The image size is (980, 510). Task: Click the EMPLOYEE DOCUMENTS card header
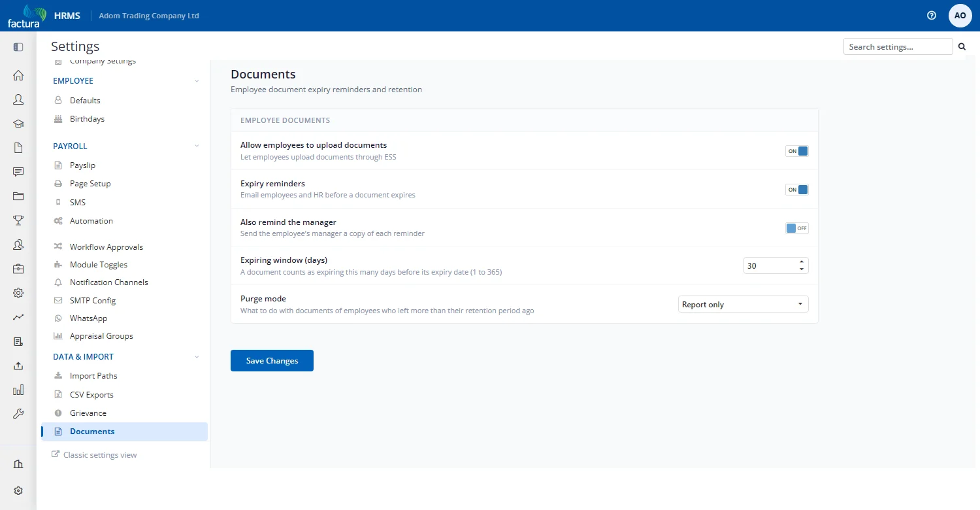coord(525,120)
